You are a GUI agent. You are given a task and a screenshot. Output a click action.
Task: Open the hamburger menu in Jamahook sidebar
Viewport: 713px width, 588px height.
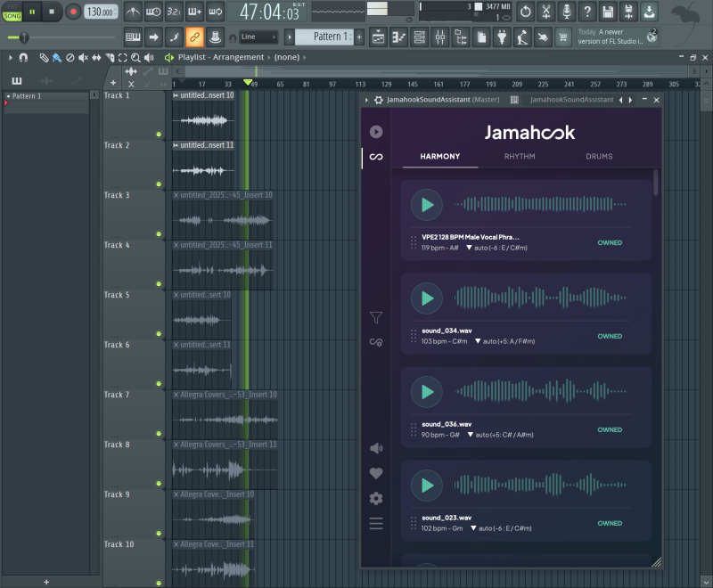tap(375, 524)
